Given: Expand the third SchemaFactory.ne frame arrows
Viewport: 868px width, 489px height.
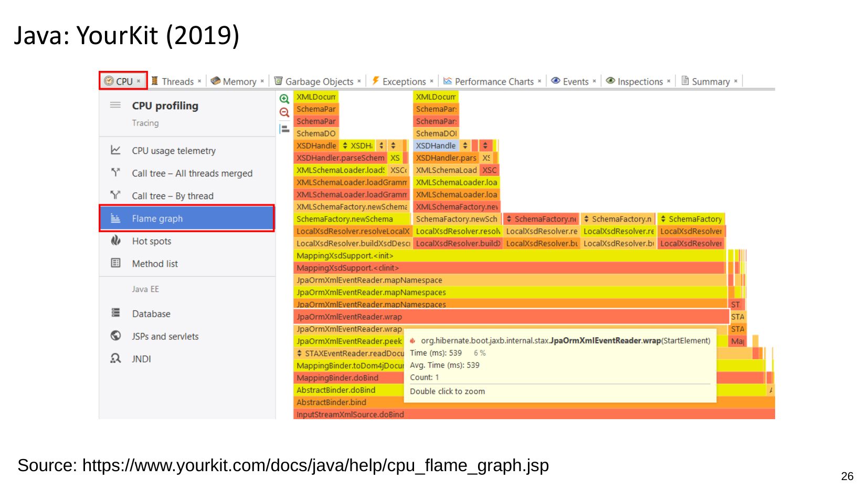Looking at the screenshot, I should [x=508, y=219].
